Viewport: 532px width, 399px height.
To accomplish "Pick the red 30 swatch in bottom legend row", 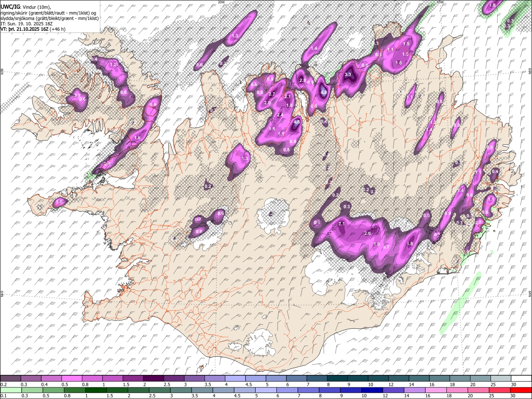I will pyautogui.click(x=521, y=390).
